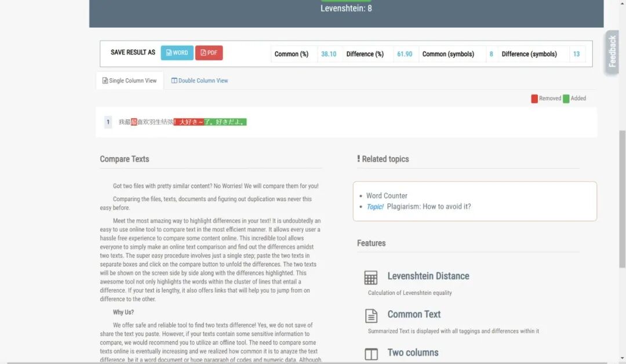Click the Levenshtein Distance calculator icon

point(370,278)
